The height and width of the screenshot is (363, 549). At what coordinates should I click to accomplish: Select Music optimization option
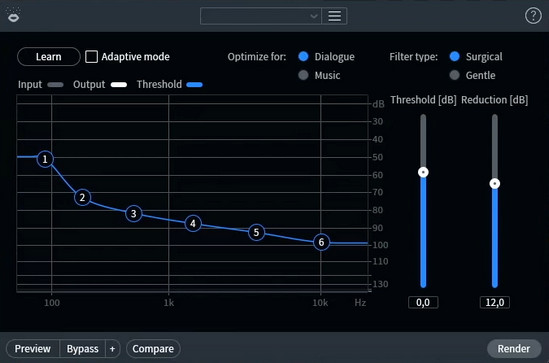[303, 75]
